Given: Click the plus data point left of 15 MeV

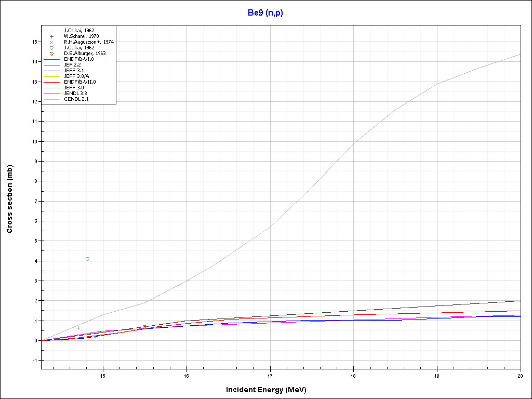Looking at the screenshot, I should coord(78,328).
